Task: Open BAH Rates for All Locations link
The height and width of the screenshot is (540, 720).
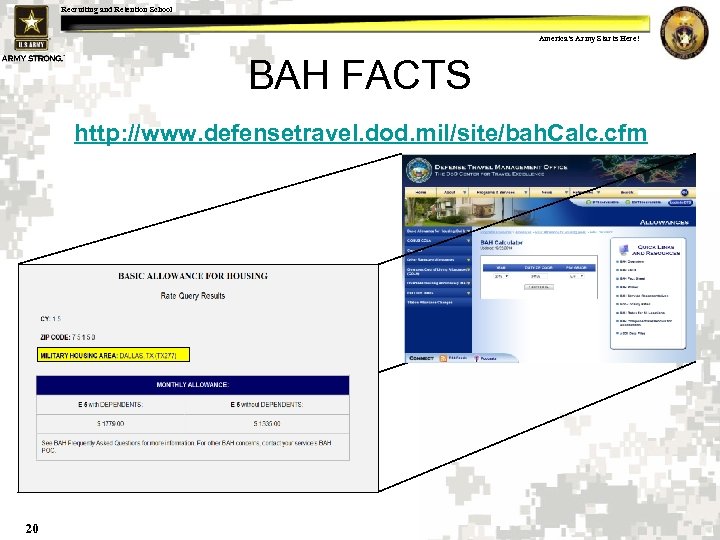Action: pyautogui.click(x=642, y=313)
